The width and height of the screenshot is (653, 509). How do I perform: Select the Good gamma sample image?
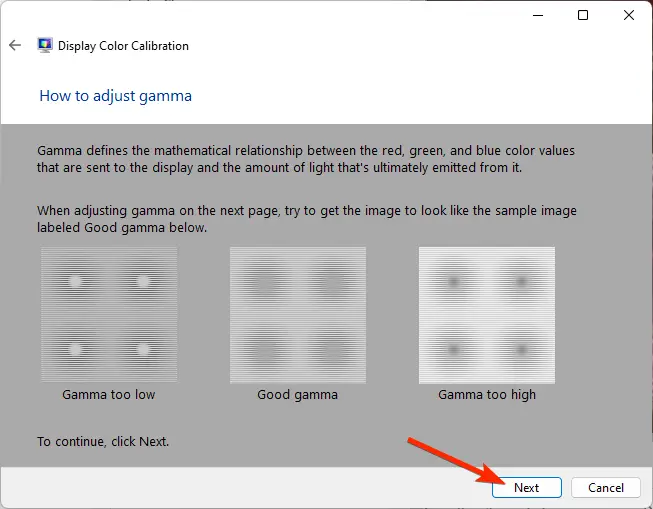(298, 315)
